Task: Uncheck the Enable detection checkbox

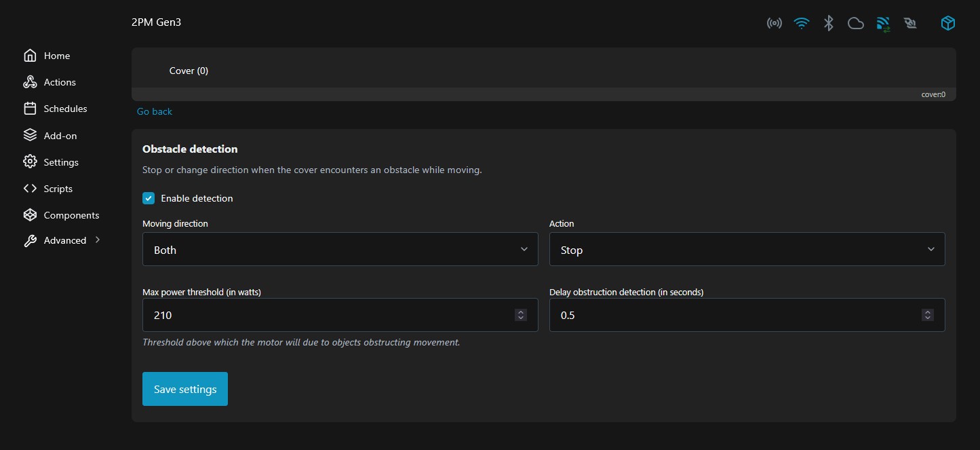Action: (149, 198)
